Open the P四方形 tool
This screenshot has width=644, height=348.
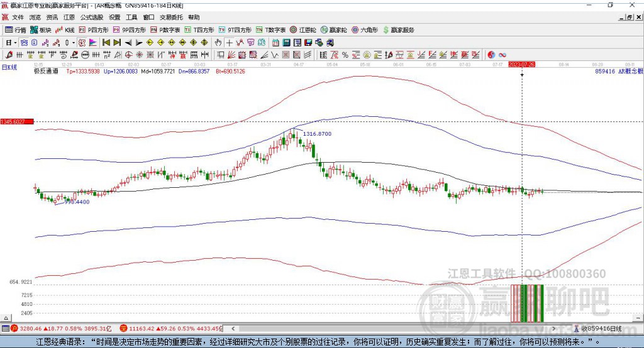click(94, 30)
